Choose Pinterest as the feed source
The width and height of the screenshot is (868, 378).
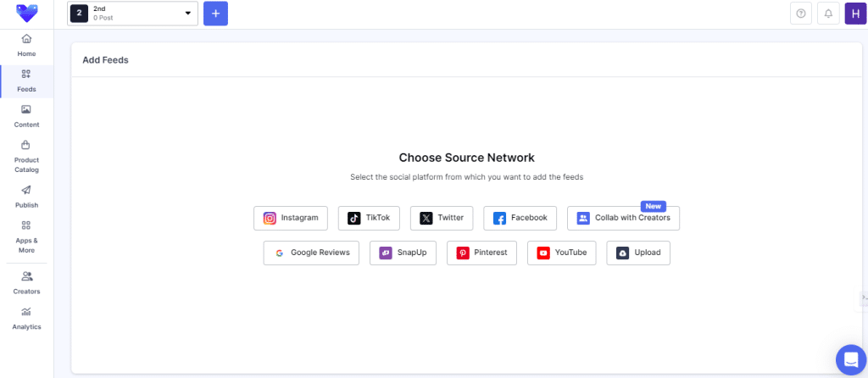pyautogui.click(x=481, y=253)
